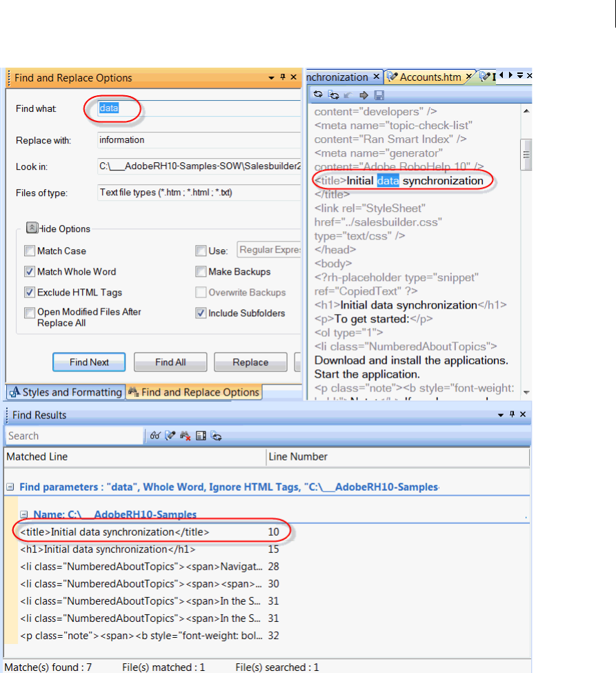The height and width of the screenshot is (673, 616).
Task: Click the grayed undo arrow in editor toolbar
Action: tap(348, 95)
